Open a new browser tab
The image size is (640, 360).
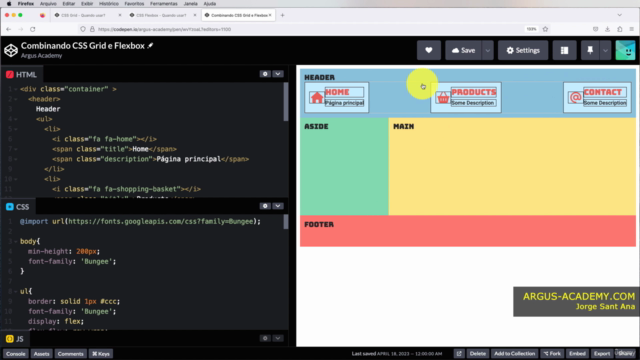282,15
